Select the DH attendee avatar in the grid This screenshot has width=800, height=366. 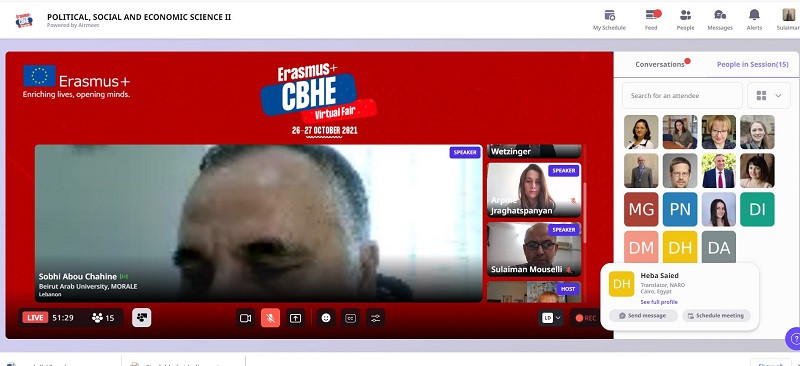pos(680,247)
